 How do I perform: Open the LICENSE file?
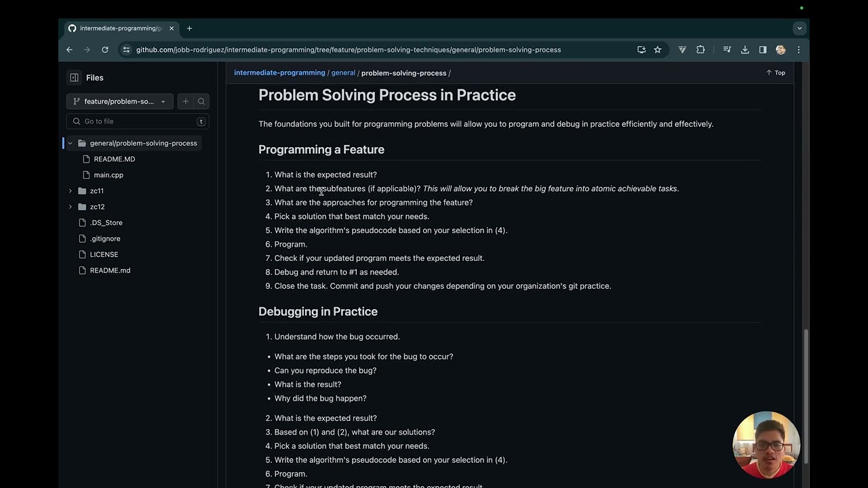[x=104, y=254]
